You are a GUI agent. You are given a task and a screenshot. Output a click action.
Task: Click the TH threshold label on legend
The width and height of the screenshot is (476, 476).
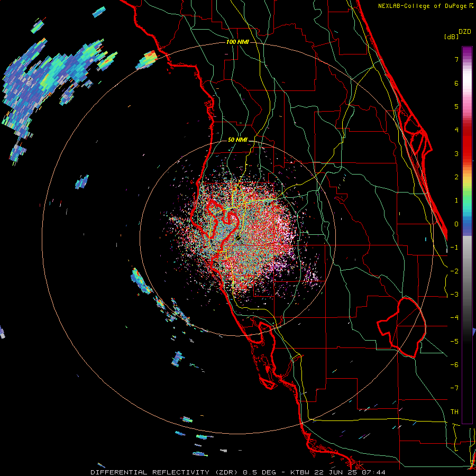(454, 412)
